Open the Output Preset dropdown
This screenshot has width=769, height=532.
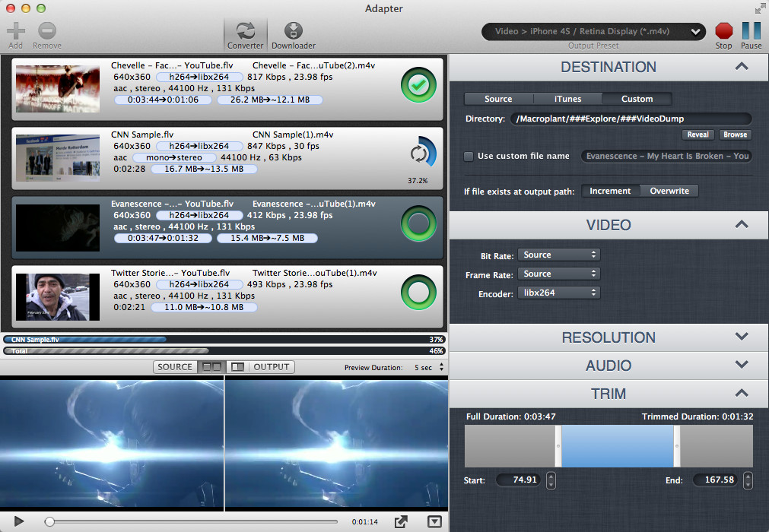click(593, 31)
